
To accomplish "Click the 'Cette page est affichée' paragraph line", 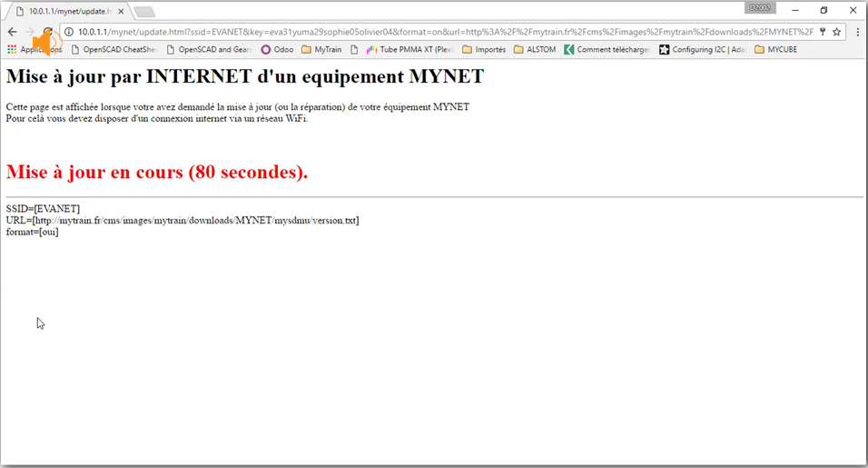I will (238, 107).
